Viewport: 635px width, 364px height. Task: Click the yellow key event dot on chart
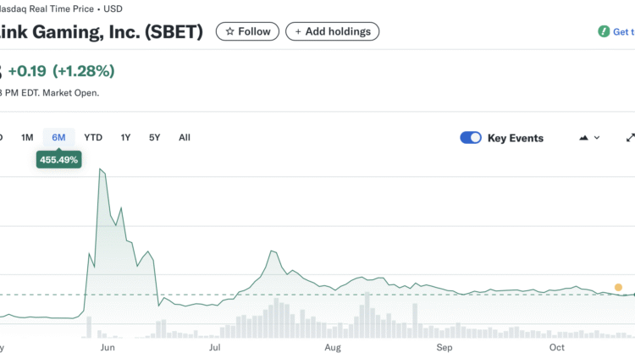point(618,287)
